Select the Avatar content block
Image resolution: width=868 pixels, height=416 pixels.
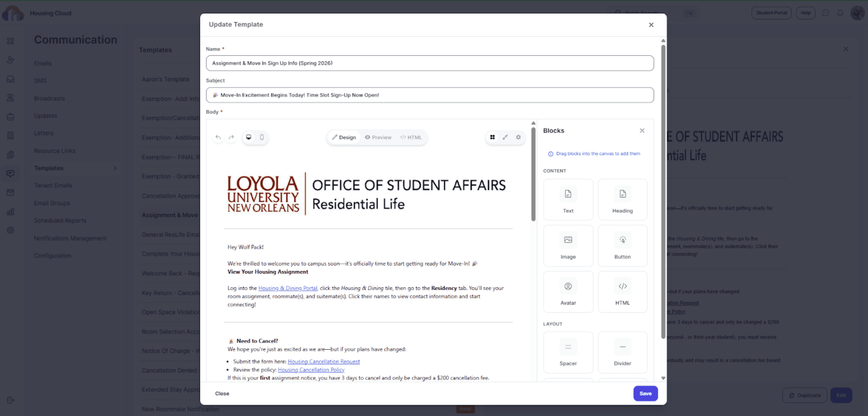point(568,292)
